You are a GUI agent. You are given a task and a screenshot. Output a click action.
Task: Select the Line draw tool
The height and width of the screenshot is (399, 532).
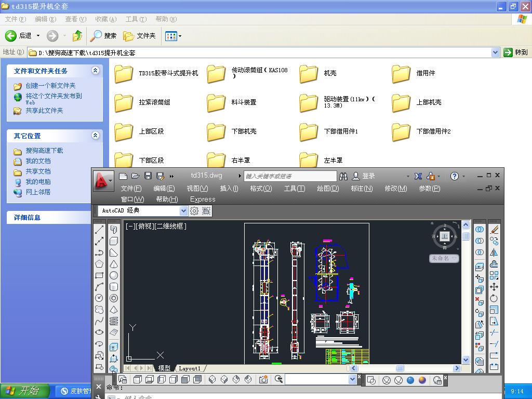tap(99, 229)
